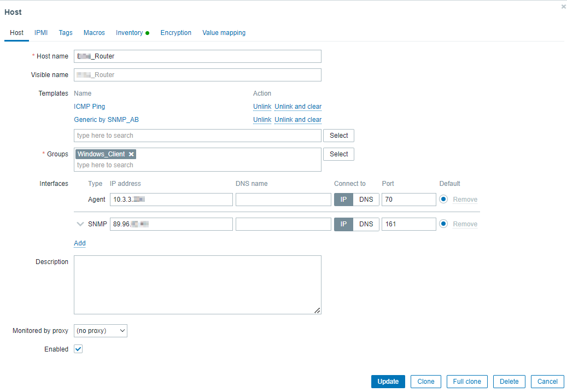Open the ICMP Ping template link
The height and width of the screenshot is (392, 567).
pos(89,107)
